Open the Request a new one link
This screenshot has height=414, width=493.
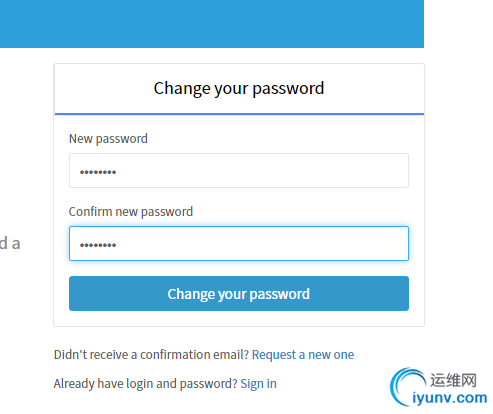[303, 355]
